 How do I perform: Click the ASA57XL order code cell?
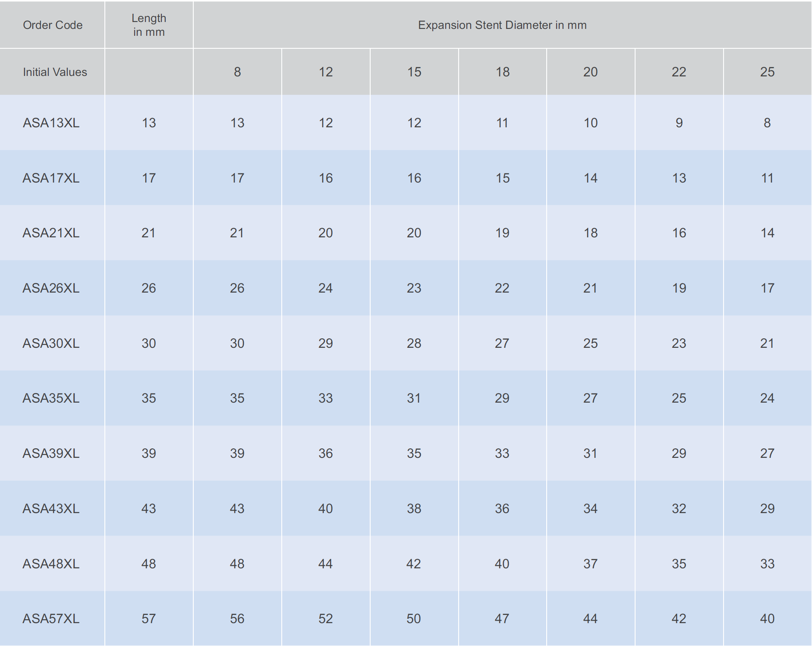pos(51,619)
